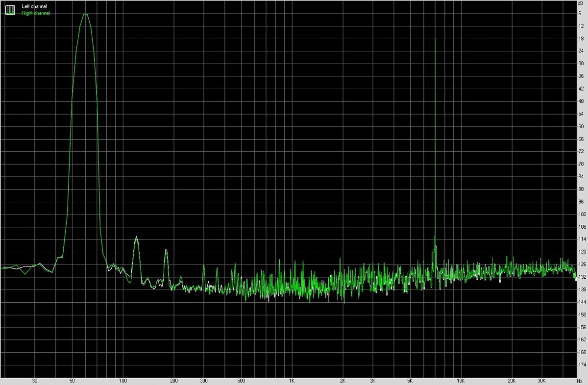Image resolution: width=588 pixels, height=385 pixels.
Task: Click the '1K' frequency axis label
Action: click(x=292, y=381)
